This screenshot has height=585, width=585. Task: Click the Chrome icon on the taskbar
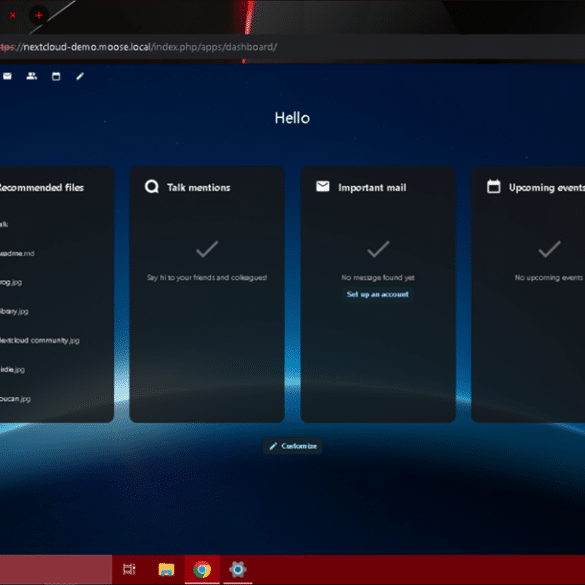[x=202, y=570]
